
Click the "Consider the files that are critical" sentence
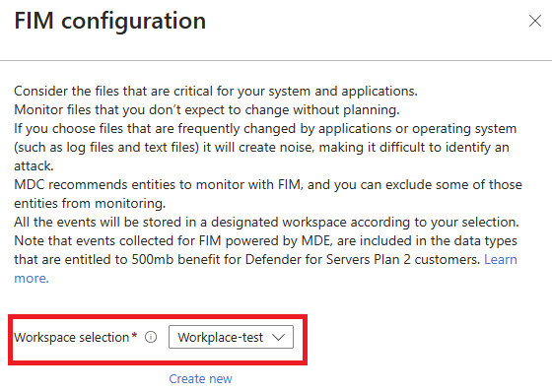[x=216, y=92]
